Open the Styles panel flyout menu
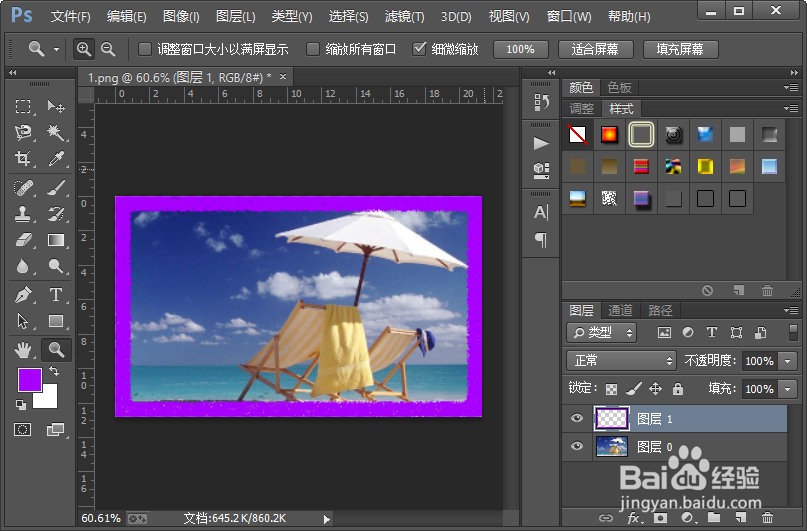Screen dimensions: 807x531 click(791, 109)
